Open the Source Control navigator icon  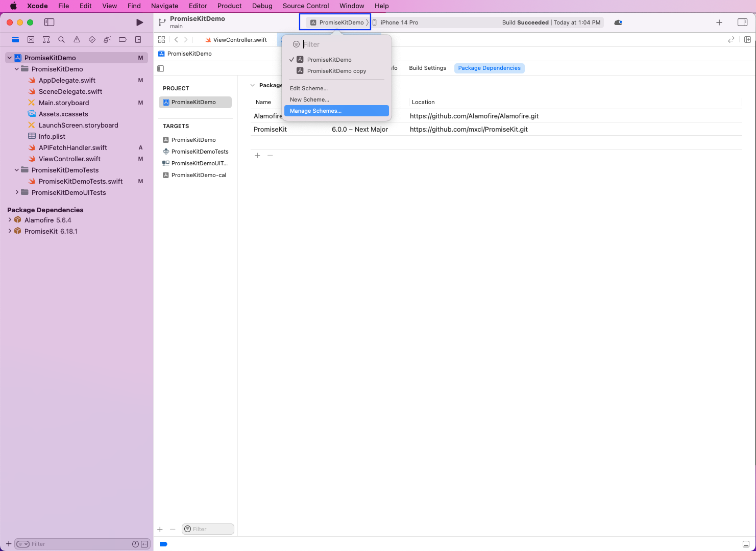(31, 40)
